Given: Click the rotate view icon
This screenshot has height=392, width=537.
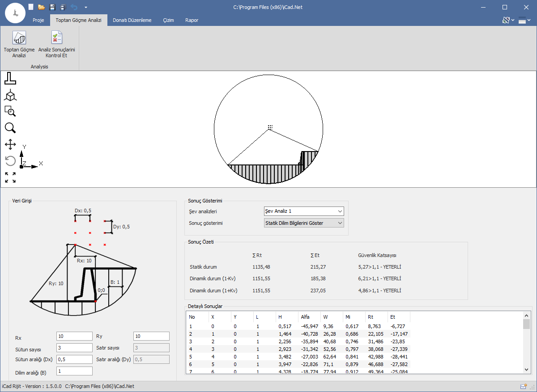Looking at the screenshot, I should (x=10, y=161).
